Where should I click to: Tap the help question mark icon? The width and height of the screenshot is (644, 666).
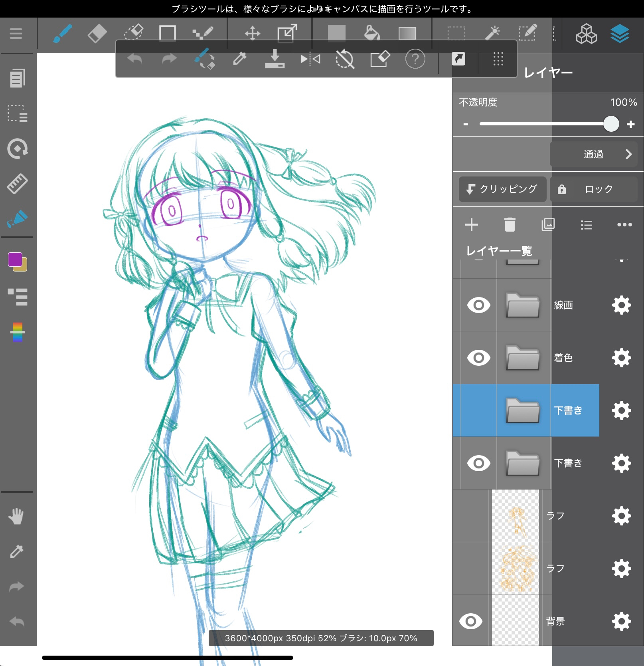click(x=415, y=59)
